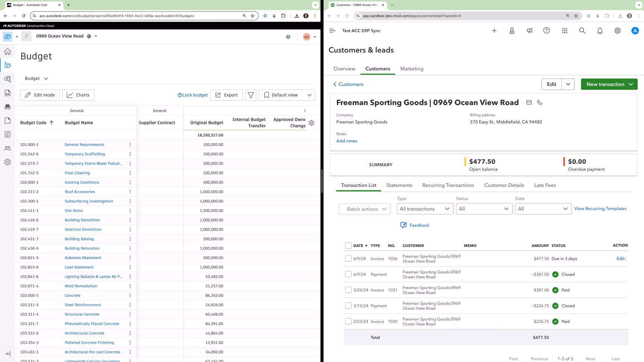Open row menu for Concrete budget row
Screen dimensions: 644x362
click(x=130, y=295)
